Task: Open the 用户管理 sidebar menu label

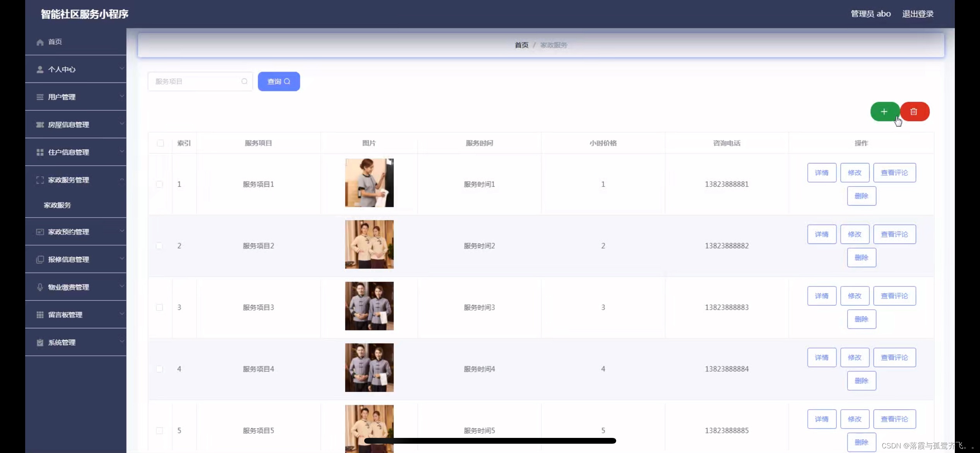Action: 62,97
